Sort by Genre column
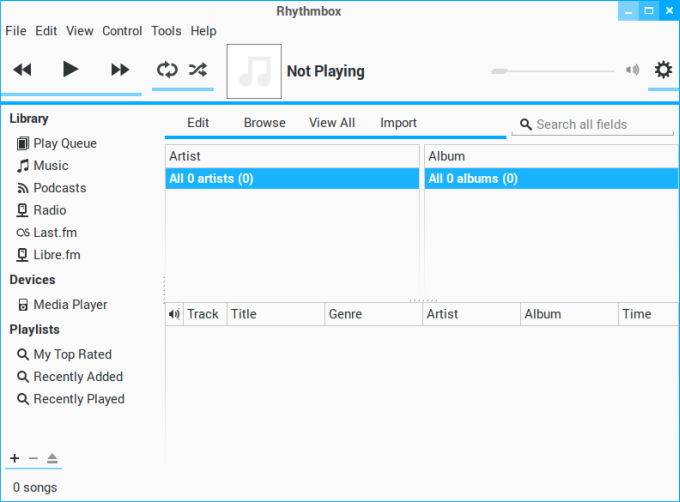Viewport: 680px width, 502px height. 373,314
